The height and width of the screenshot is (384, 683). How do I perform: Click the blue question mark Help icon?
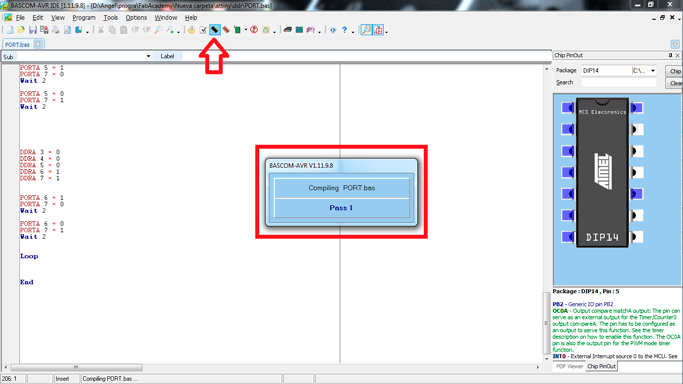[345, 30]
